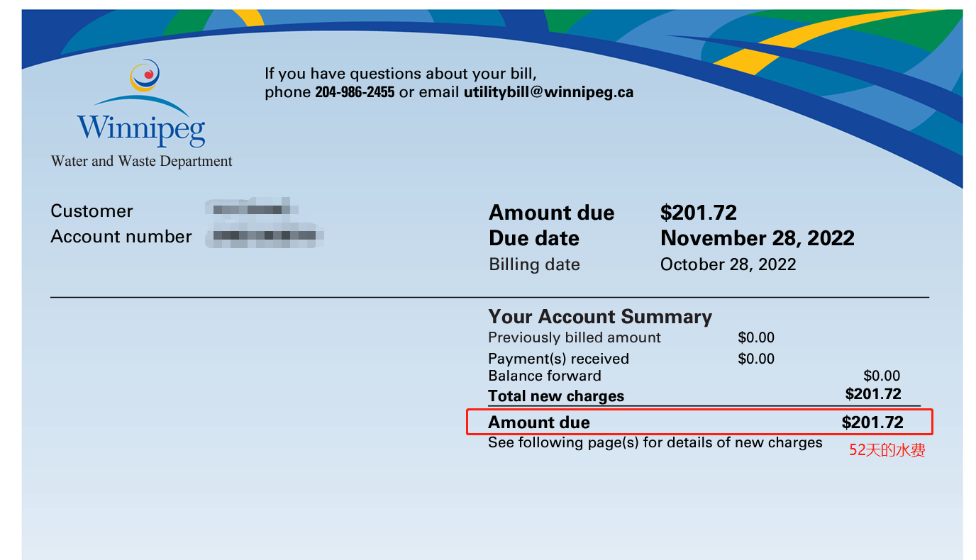
Task: Click the billing date October 28, 2022
Action: (x=728, y=264)
